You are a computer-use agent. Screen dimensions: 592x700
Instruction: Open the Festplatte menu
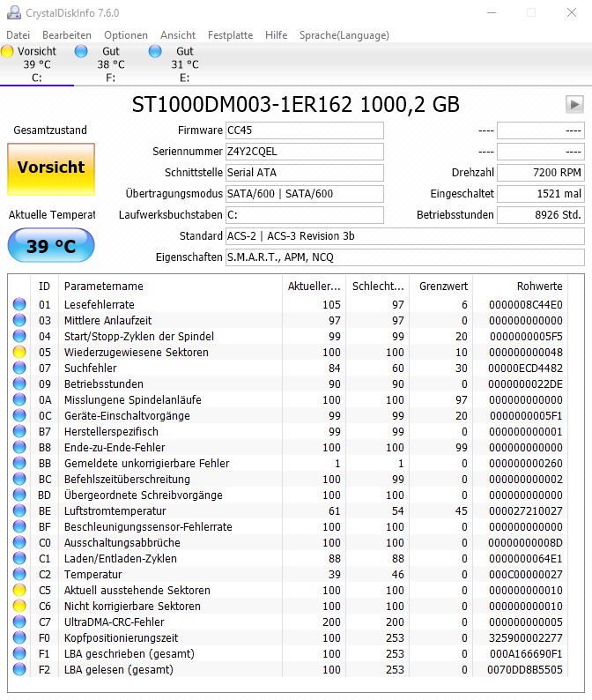click(230, 35)
